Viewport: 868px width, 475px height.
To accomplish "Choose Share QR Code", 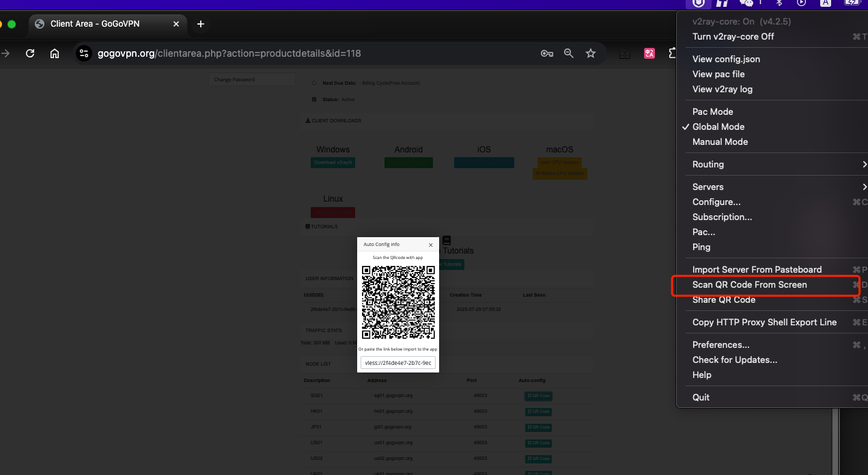I will (724, 300).
